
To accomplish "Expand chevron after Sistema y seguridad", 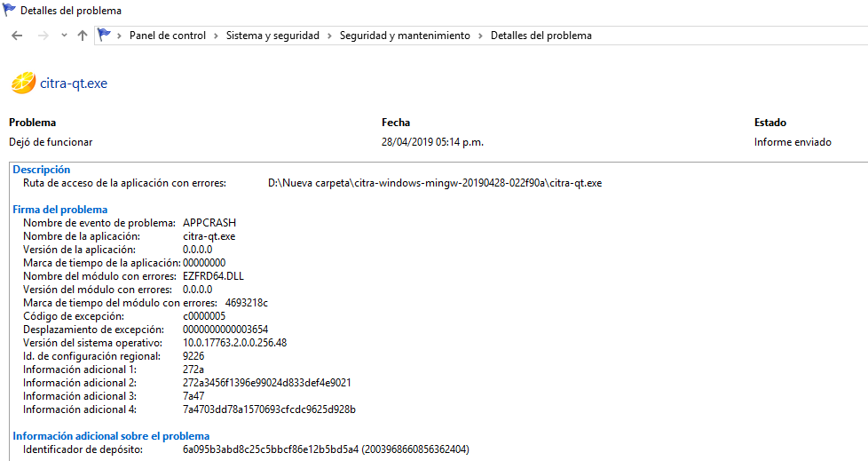I will click(329, 36).
